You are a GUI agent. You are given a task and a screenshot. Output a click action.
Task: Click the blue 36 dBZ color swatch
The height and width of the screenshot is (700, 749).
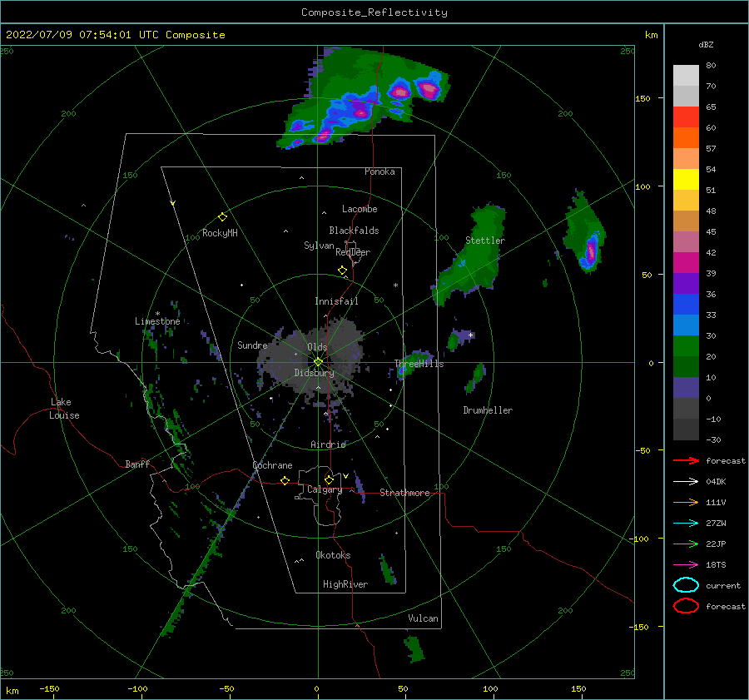686,304
